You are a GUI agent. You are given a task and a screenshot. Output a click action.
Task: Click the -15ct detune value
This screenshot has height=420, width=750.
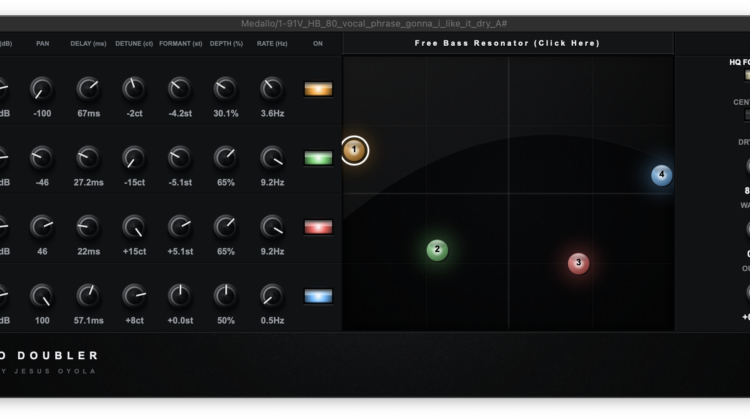(x=134, y=183)
